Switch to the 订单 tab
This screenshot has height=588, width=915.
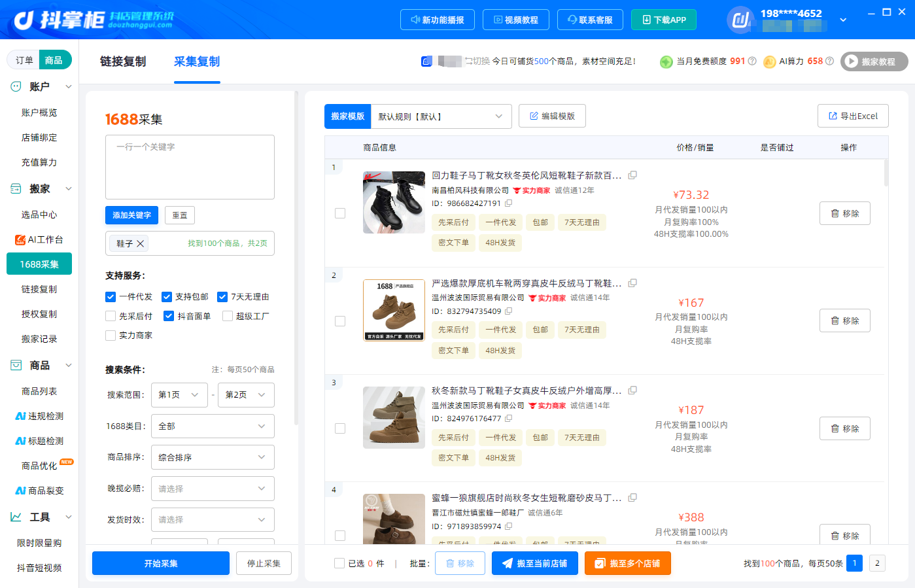24,60
